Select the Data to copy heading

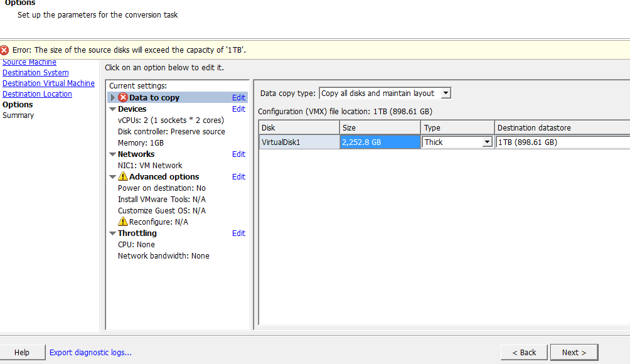pyautogui.click(x=154, y=98)
